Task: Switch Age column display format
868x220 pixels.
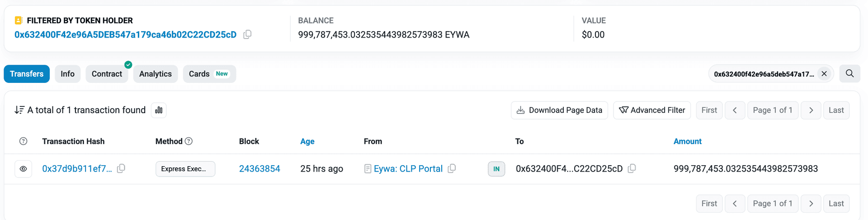Action: [307, 141]
